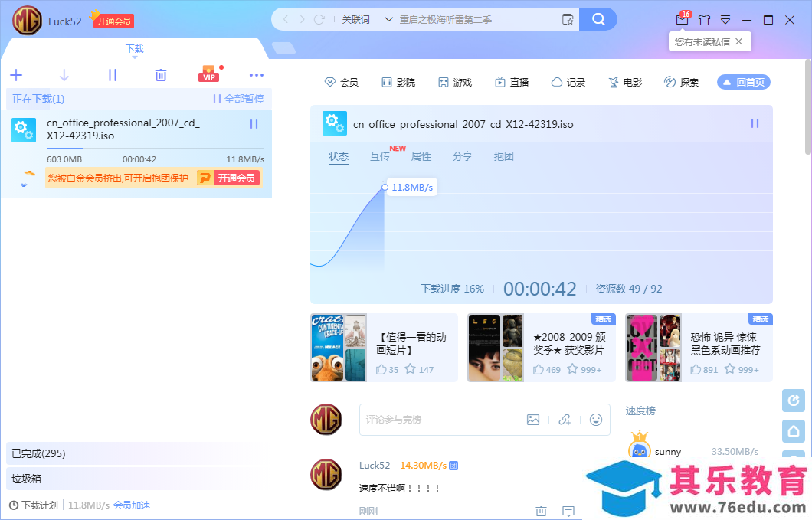Click the 回首页 button
The width and height of the screenshot is (812, 520).
[x=744, y=83]
